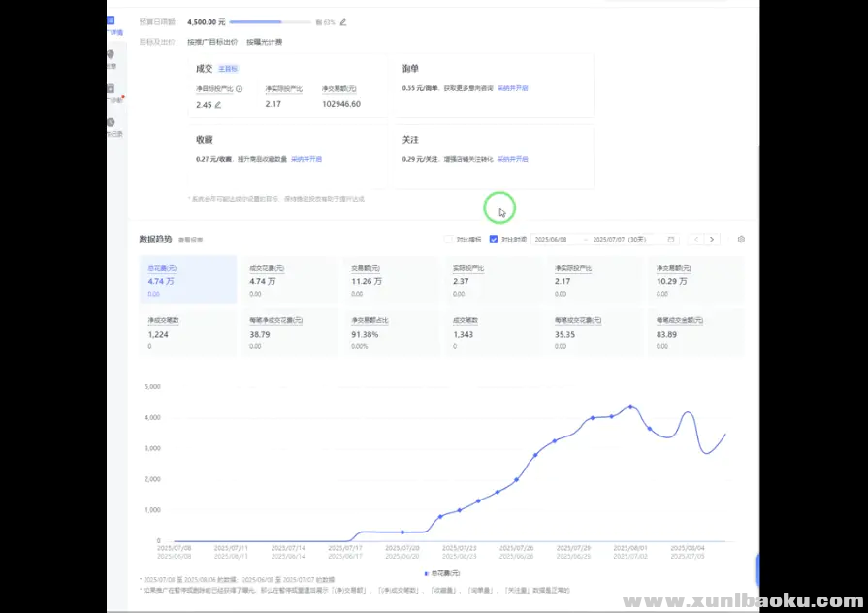868x613 pixels.
Task: Edit the 2.45 net target ROI value
Action: (x=218, y=104)
